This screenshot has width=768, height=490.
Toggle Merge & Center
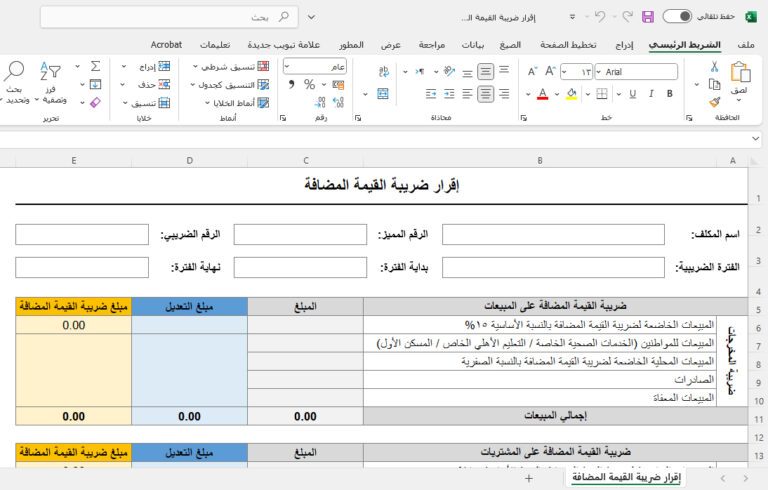coord(383,94)
